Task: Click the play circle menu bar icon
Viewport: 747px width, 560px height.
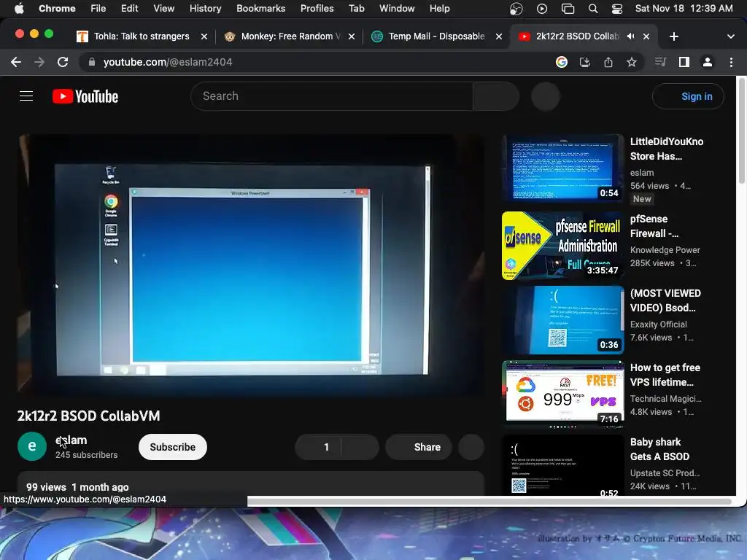Action: (542, 9)
